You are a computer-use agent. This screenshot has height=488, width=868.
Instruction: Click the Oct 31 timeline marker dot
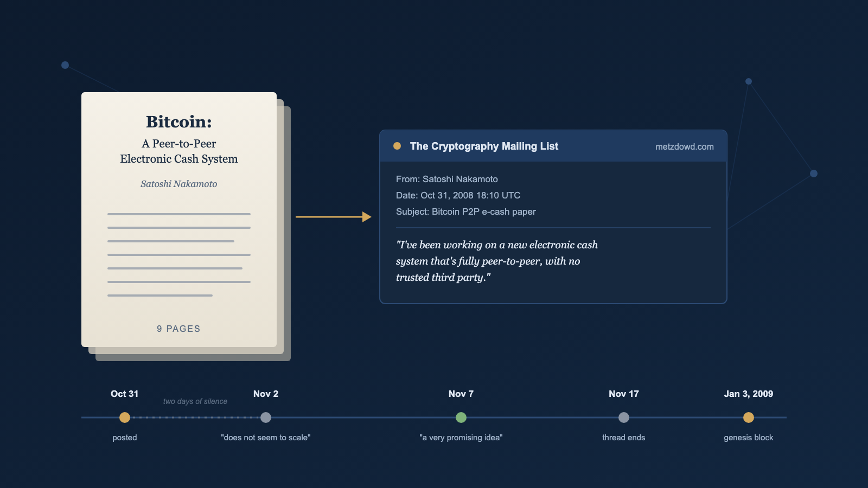click(x=125, y=418)
